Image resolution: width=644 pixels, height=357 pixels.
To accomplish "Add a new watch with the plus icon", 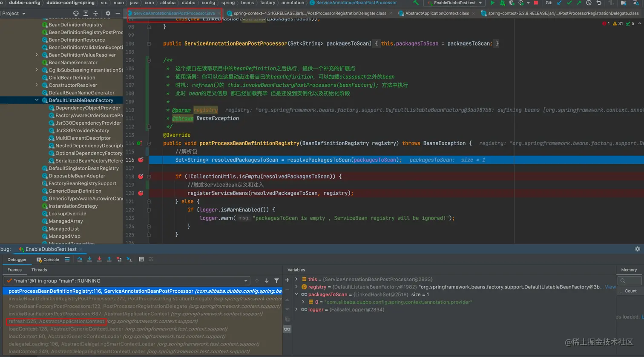I will (287, 280).
